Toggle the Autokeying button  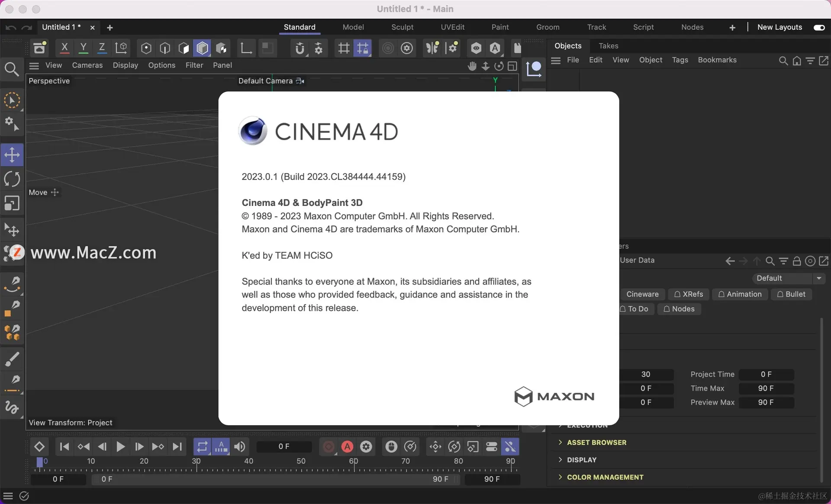pyautogui.click(x=347, y=446)
